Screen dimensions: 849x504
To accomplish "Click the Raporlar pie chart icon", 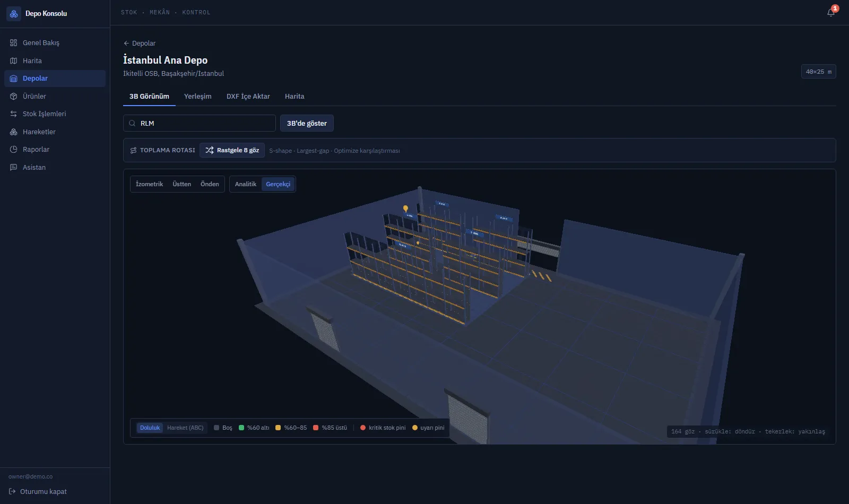I will click(14, 149).
